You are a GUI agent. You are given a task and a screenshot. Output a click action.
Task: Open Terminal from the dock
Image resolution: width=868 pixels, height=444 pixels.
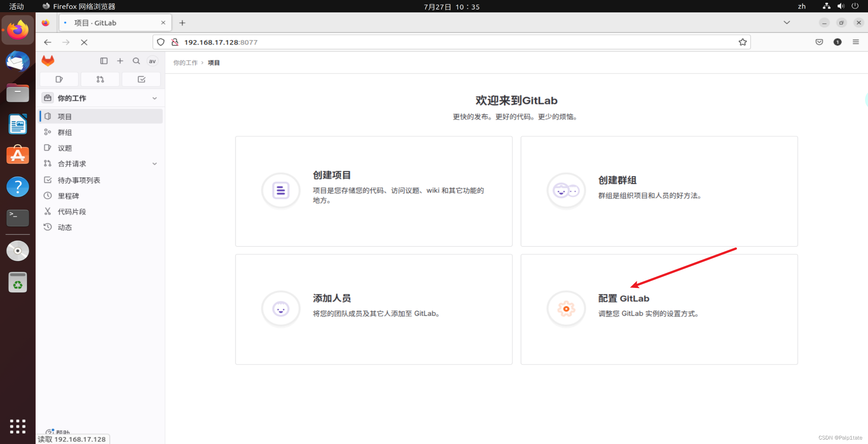pyautogui.click(x=17, y=218)
